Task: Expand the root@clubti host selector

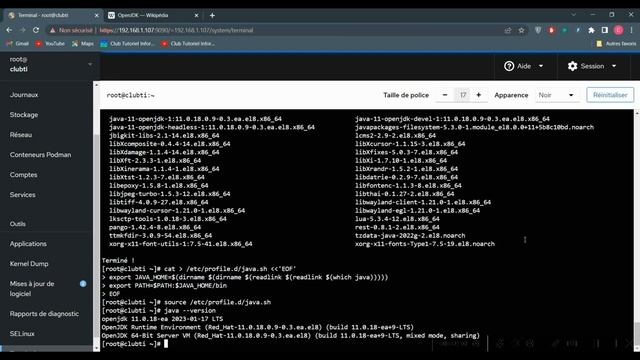Action: pos(50,64)
